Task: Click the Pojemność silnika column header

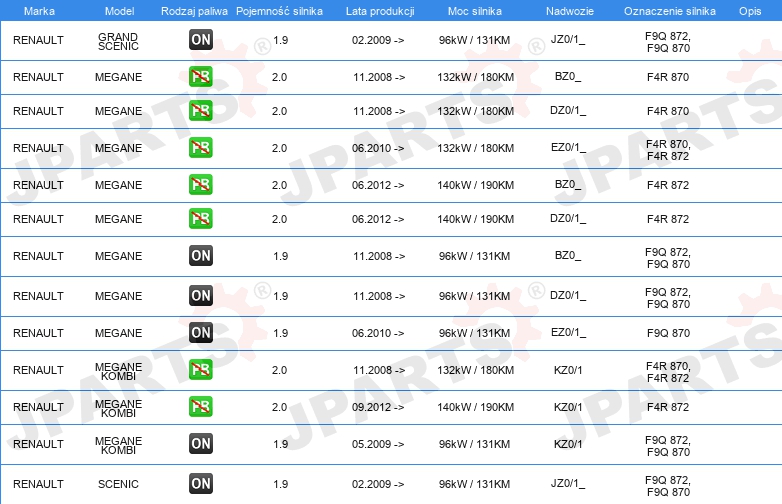Action: tap(279, 11)
